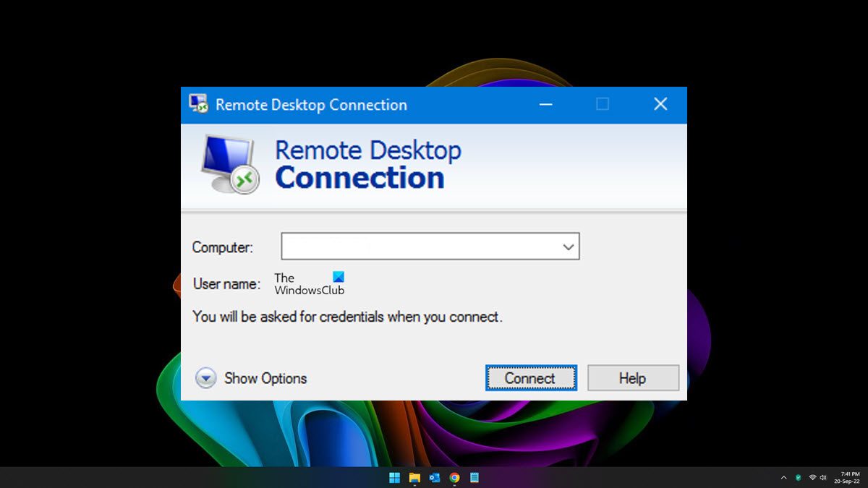Screen dimensions: 868x488
Task: Expand the system tray hidden icons chevron
Action: click(783, 478)
